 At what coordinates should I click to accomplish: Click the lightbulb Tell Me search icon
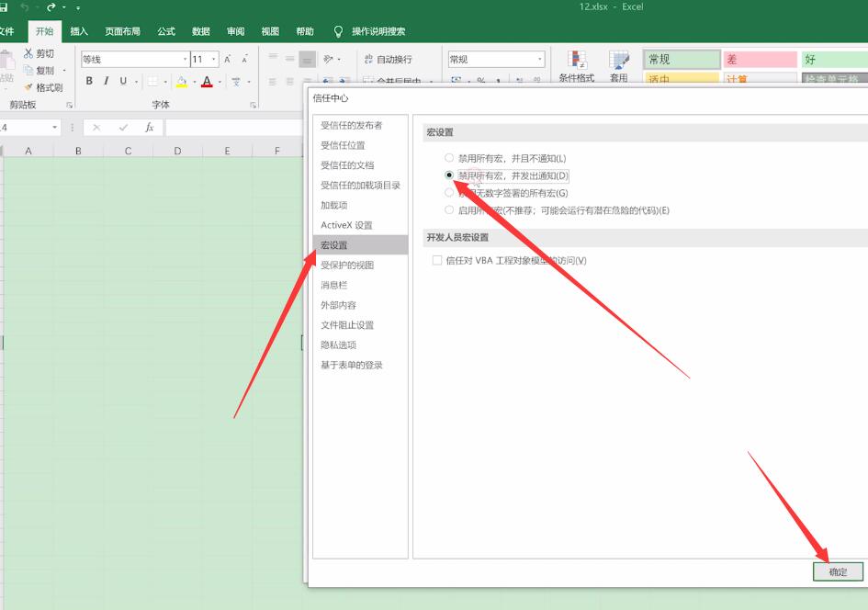click(x=338, y=31)
